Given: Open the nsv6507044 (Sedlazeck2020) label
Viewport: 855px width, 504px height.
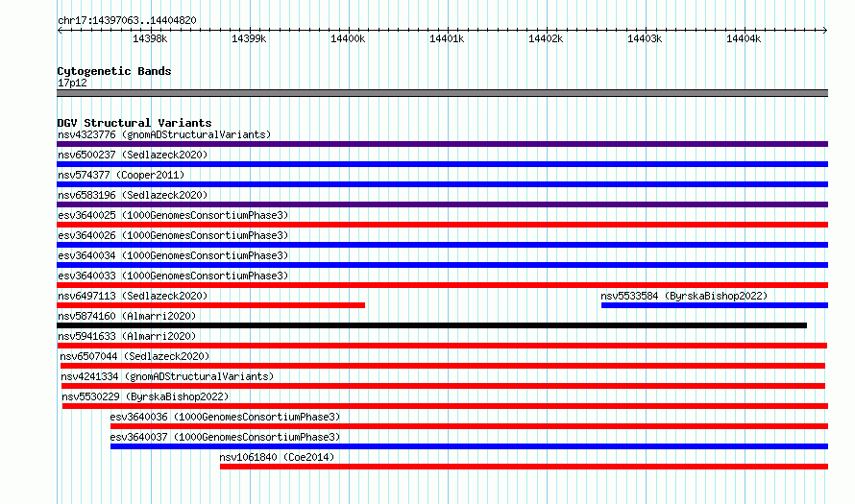Looking at the screenshot, I should click(134, 356).
